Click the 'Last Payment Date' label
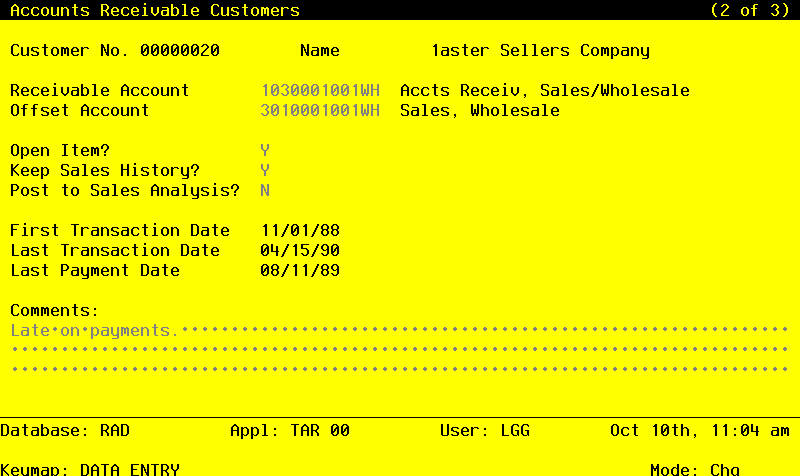This screenshot has height=476, width=800. (x=95, y=270)
